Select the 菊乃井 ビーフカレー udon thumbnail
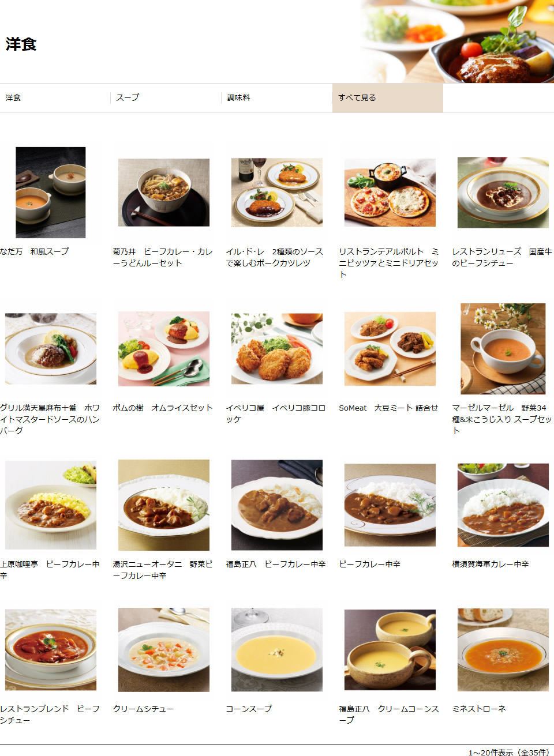 pyautogui.click(x=164, y=193)
